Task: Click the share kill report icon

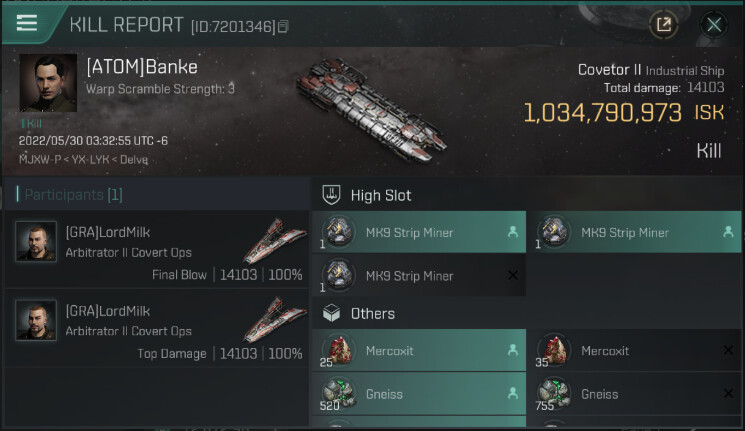Action: [x=663, y=25]
